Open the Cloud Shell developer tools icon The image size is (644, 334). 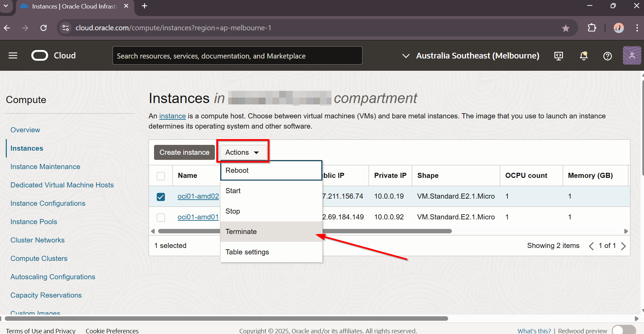(x=558, y=56)
